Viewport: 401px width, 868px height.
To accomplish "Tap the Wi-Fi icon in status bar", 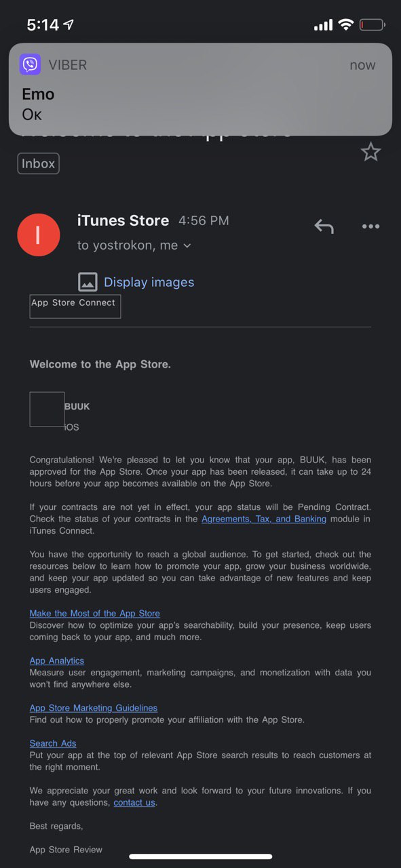I will pos(346,25).
